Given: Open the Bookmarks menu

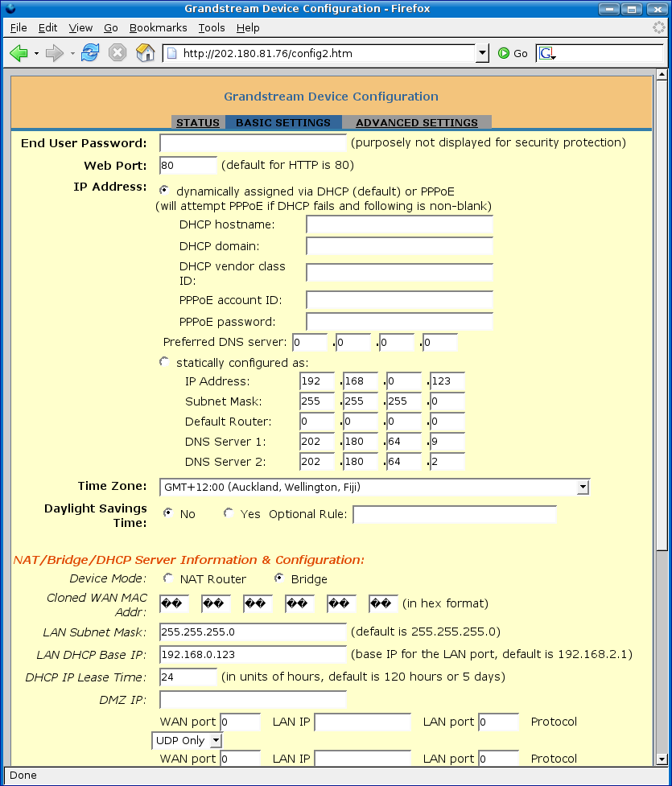Looking at the screenshot, I should [158, 28].
